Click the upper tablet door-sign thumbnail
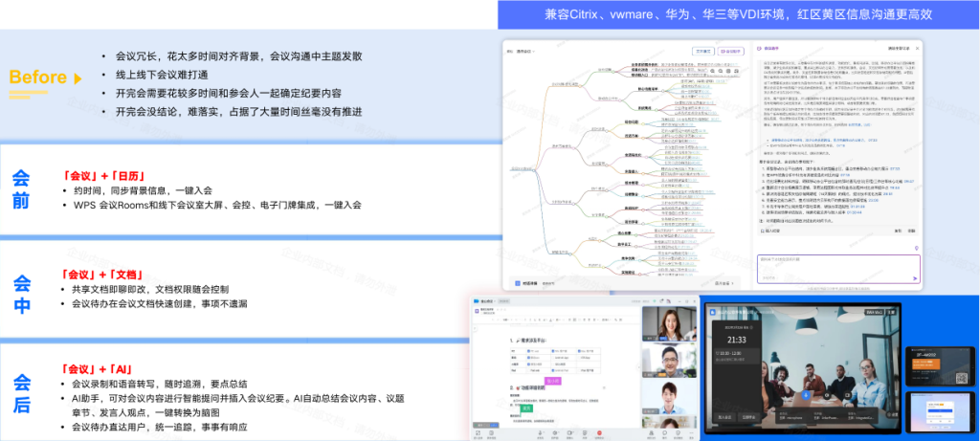This screenshot has height=441, width=980. coord(942,366)
